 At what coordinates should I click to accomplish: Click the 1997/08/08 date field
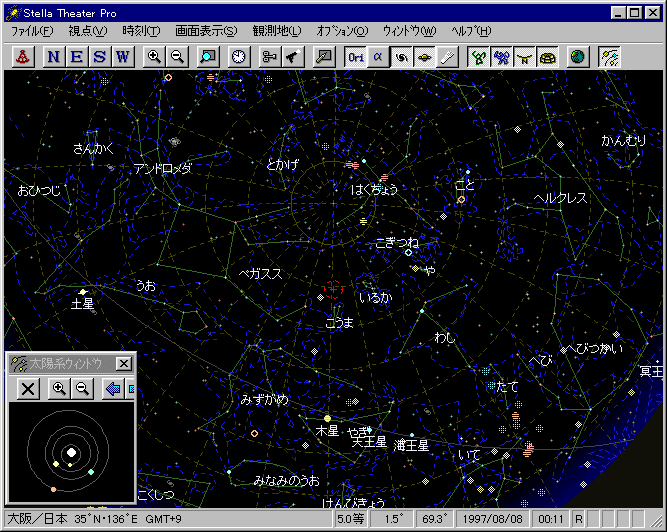click(493, 519)
